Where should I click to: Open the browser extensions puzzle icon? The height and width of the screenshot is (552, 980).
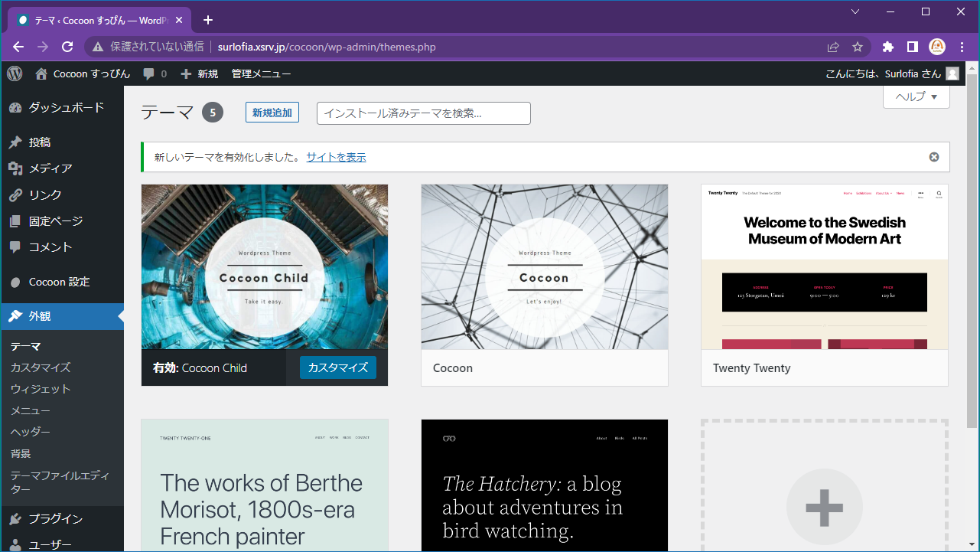coord(888,47)
